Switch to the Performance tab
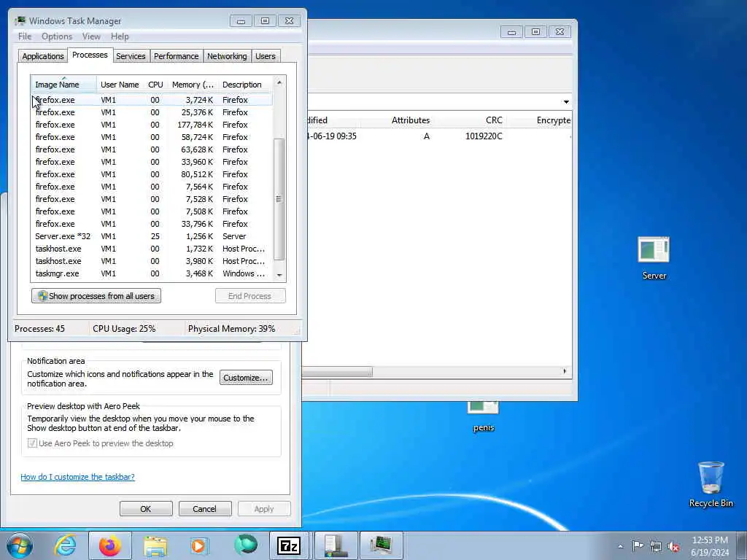The image size is (747, 560). click(x=177, y=56)
